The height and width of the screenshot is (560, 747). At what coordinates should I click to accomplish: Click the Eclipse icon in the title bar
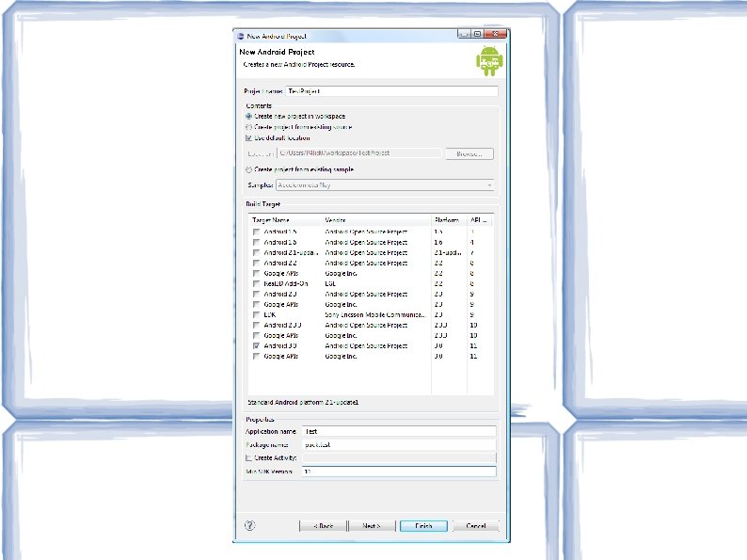(241, 36)
